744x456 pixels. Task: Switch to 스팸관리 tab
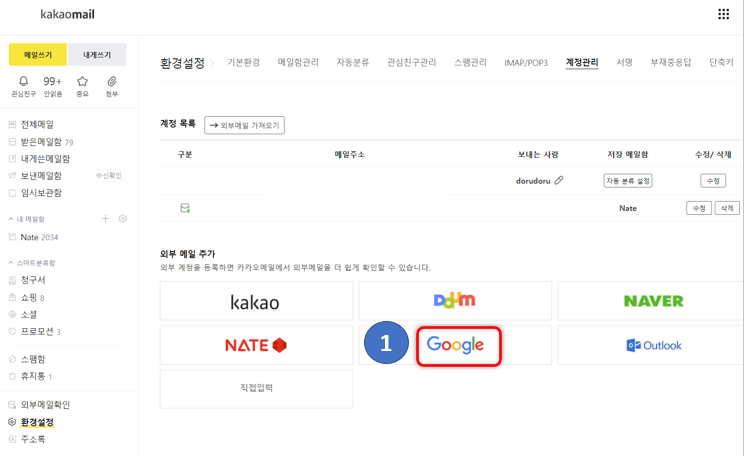[470, 62]
